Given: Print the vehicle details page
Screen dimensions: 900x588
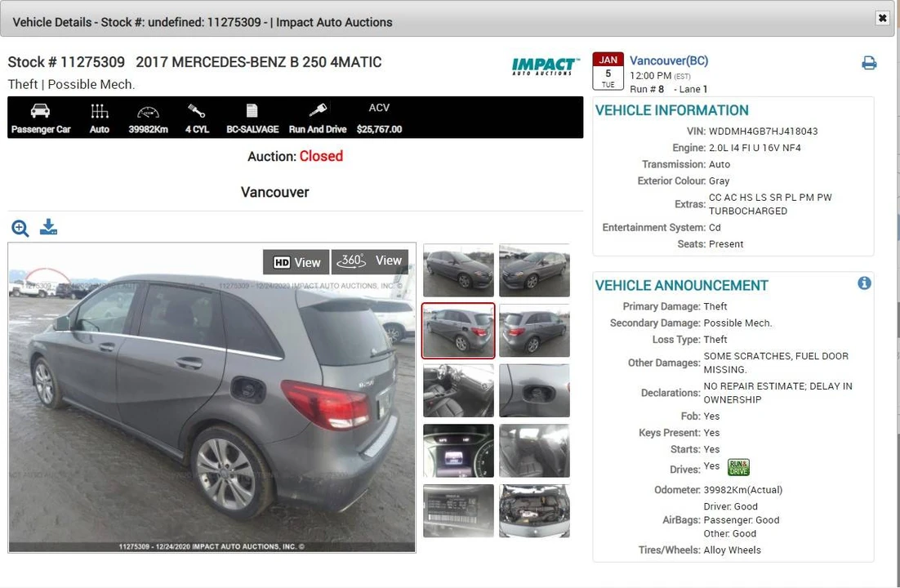Looking at the screenshot, I should 869,63.
